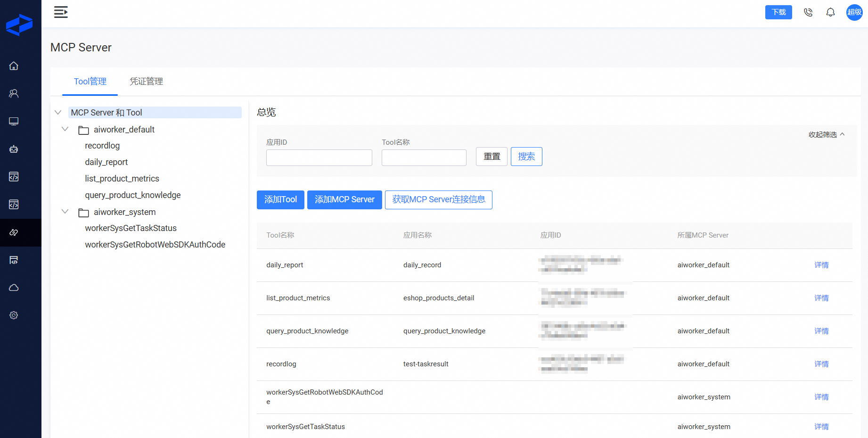
Task: Open the cloud icon in the sidebar
Action: [x=14, y=288]
